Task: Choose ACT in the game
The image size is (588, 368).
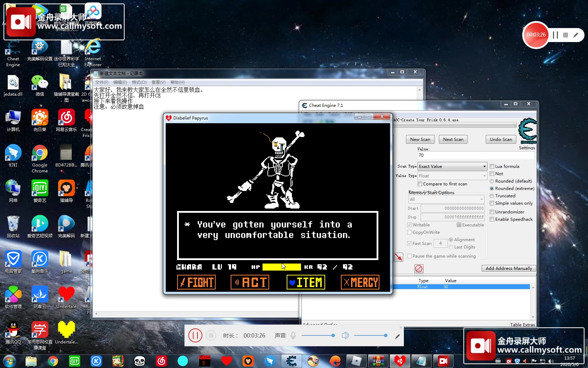Action: coord(250,282)
